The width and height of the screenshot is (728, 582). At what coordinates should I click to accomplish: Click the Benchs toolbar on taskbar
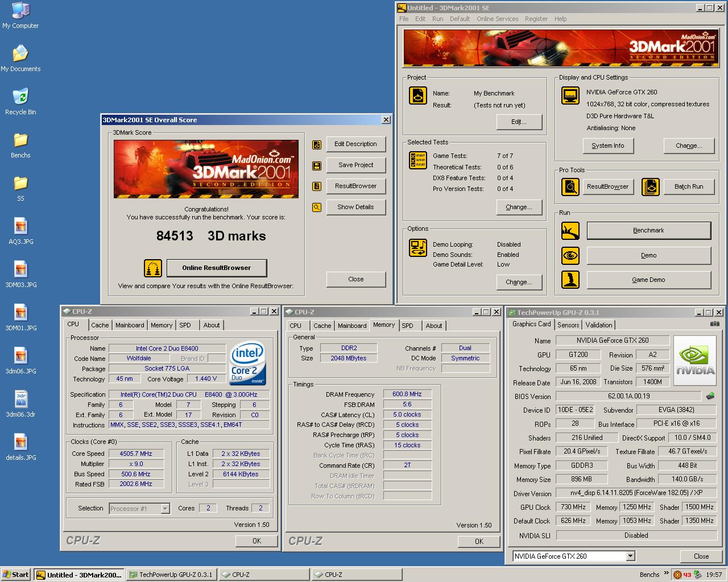pos(649,575)
